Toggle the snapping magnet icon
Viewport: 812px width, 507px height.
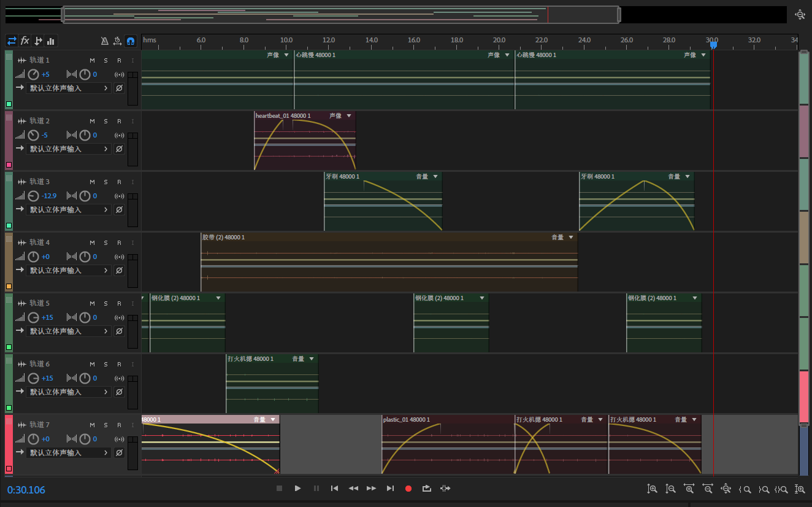tap(130, 41)
